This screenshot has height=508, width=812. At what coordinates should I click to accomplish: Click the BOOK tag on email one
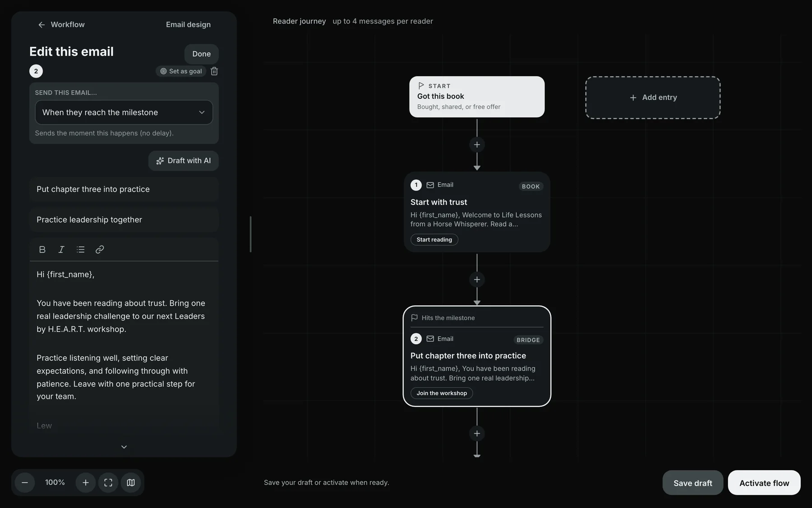tap(531, 186)
